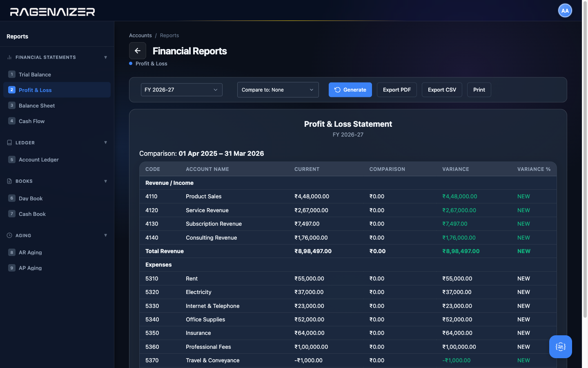Click the Profit & Loss Statement title
Screen dimensions: 588x368
coord(348,124)
